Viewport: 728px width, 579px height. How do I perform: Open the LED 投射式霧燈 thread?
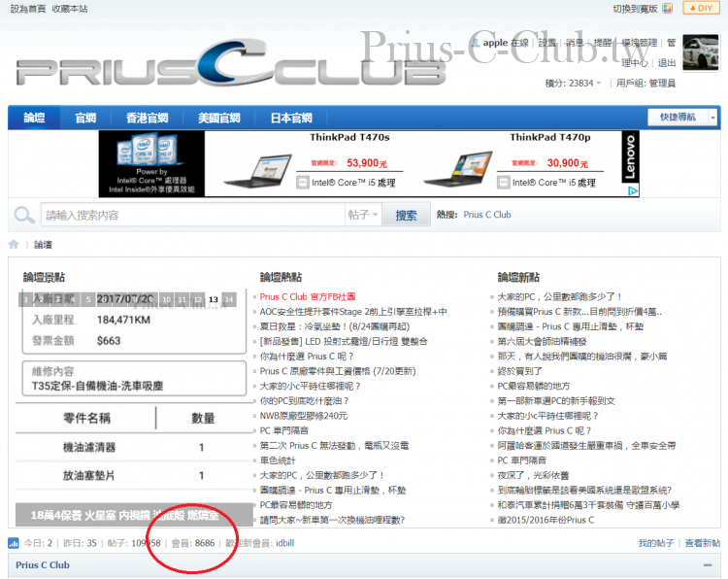pos(344,341)
